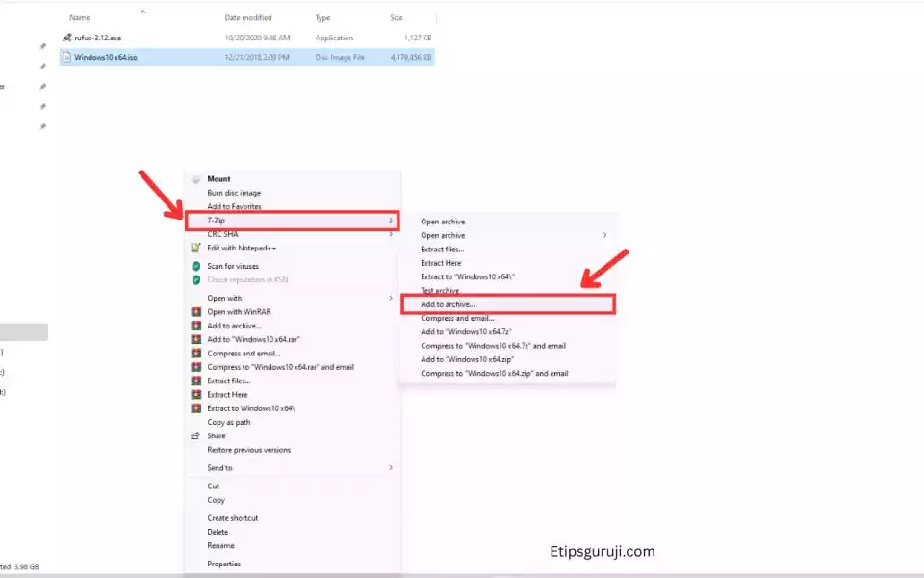Click the Mount icon at the top of the menu
This screenshot has height=578, width=924.
195,178
